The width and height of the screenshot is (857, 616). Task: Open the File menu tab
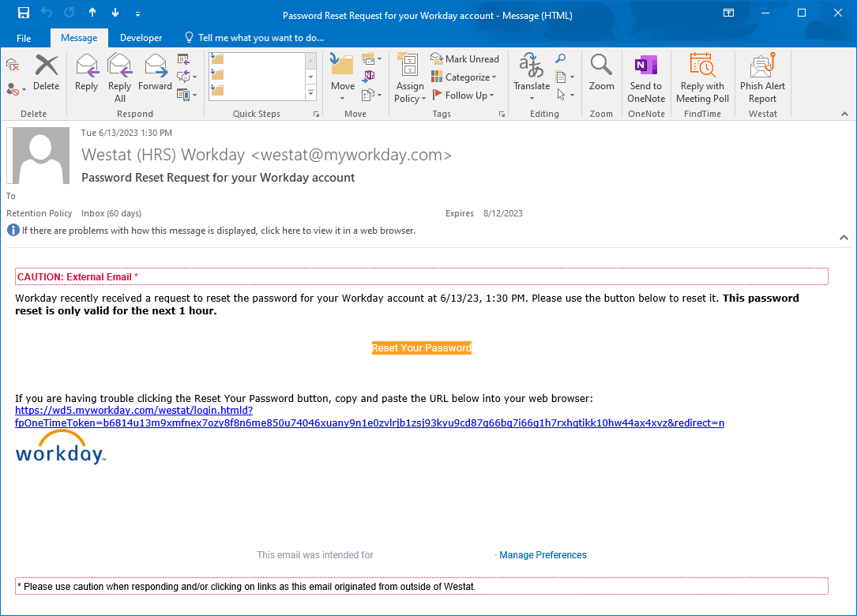[24, 38]
